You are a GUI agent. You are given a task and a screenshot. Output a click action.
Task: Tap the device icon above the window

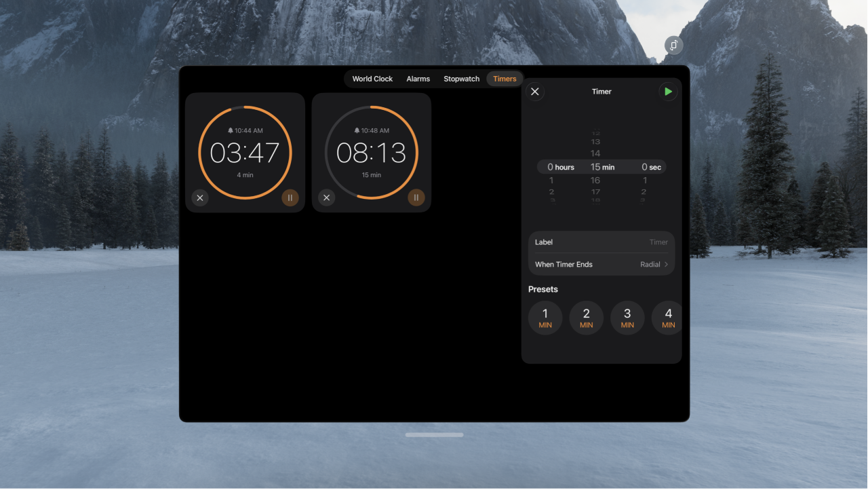(673, 45)
